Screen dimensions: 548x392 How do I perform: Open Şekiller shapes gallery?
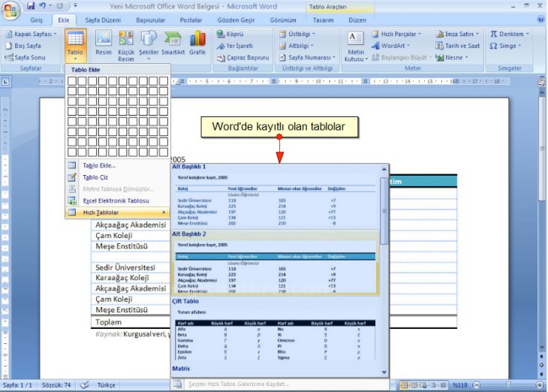149,46
